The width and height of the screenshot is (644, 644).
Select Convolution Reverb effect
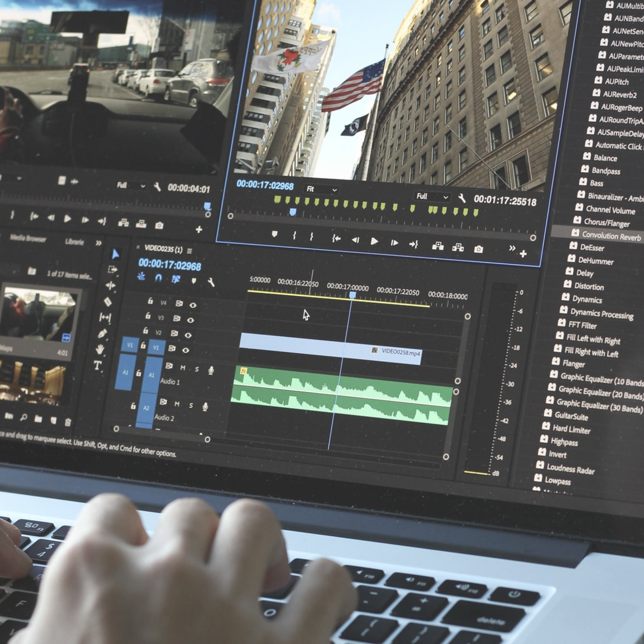[611, 236]
